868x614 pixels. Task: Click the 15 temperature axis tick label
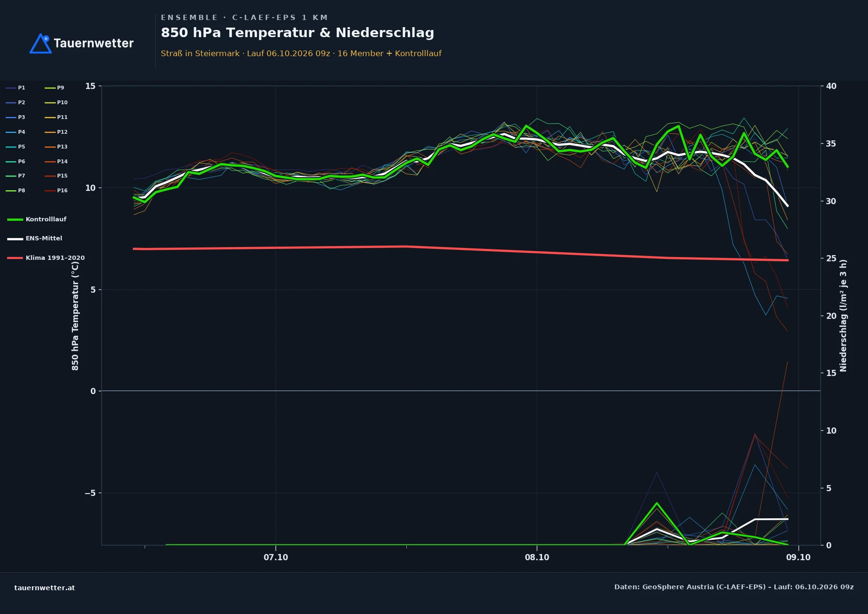90,86
